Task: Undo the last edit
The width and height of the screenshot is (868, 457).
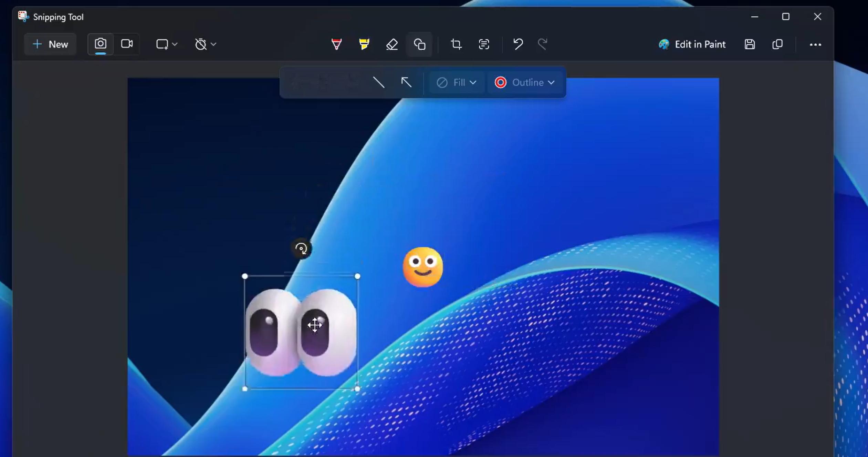Action: (x=518, y=44)
